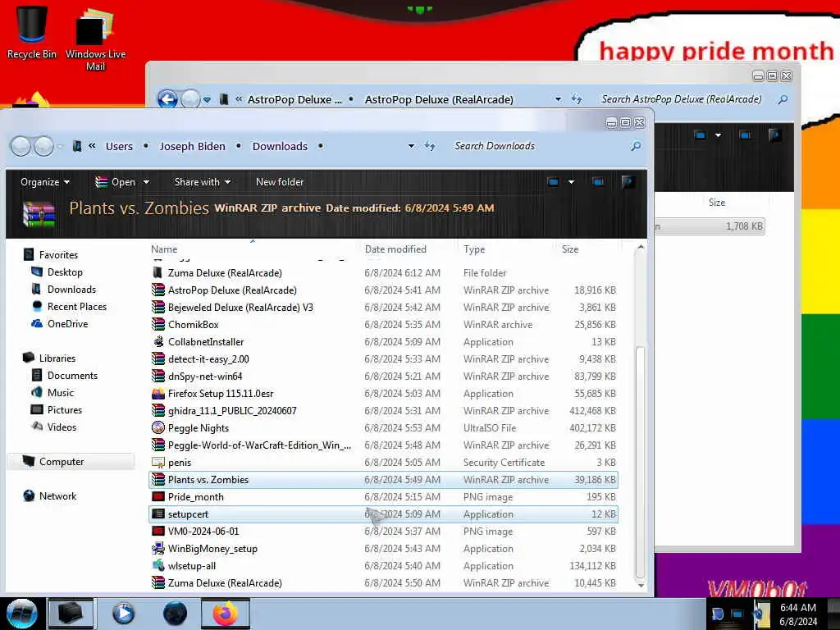Switch to the Explorer taskbar button
This screenshot has width=840, height=630.
pyautogui.click(x=71, y=614)
